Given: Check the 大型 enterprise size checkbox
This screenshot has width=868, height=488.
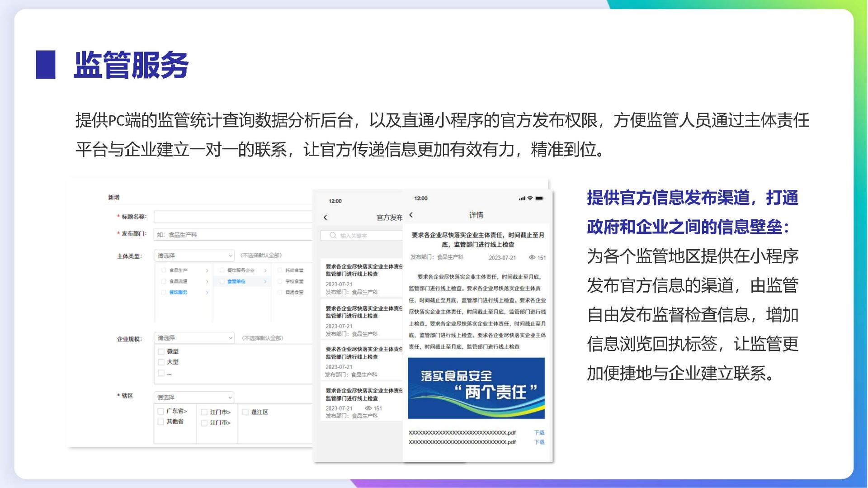Looking at the screenshot, I should [161, 362].
